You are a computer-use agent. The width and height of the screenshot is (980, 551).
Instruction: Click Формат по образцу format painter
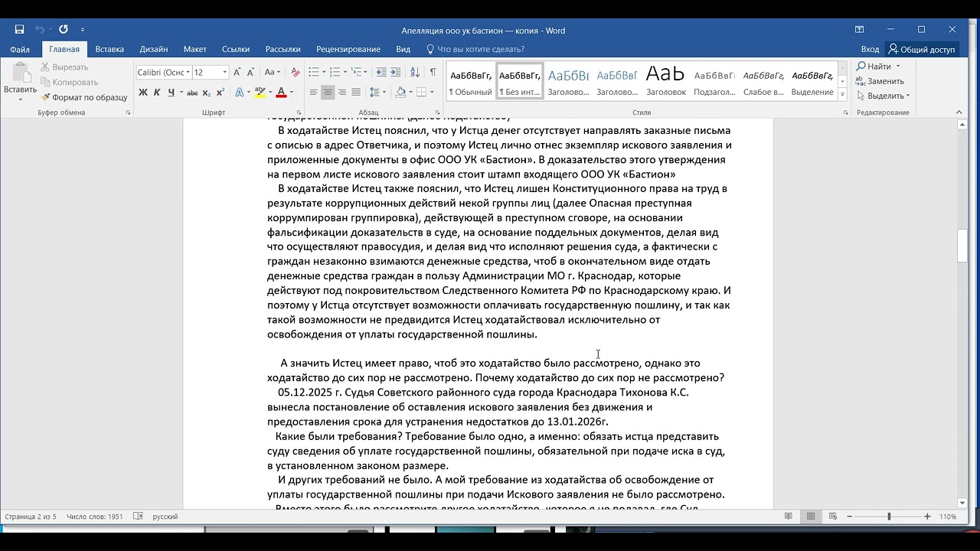(x=84, y=97)
